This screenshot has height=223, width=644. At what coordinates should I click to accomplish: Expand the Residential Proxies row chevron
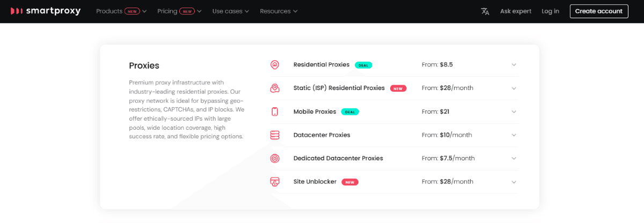click(x=514, y=65)
